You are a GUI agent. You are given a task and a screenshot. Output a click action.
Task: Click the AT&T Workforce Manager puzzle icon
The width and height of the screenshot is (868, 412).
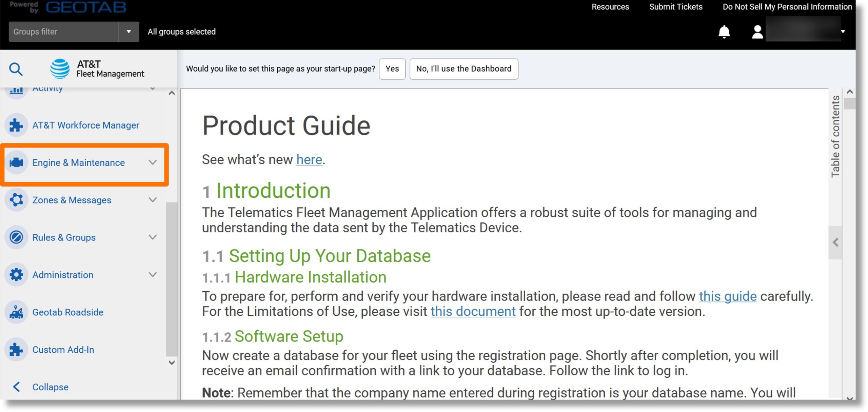16,124
